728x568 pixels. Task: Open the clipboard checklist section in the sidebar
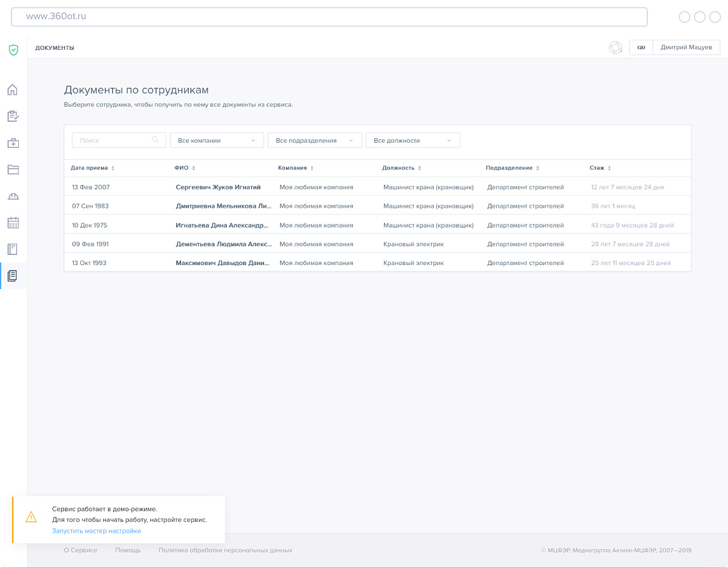coord(13,116)
